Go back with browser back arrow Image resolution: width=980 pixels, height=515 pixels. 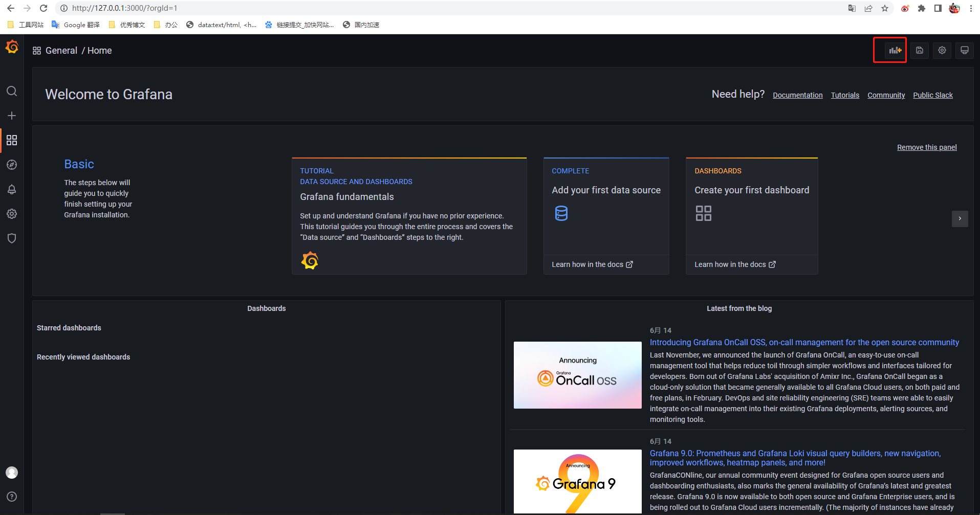(11, 8)
